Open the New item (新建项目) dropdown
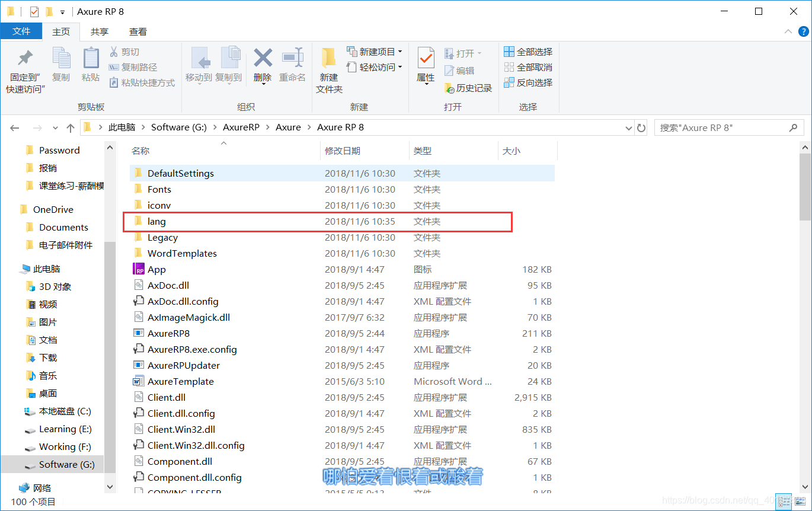This screenshot has height=511, width=812. [x=375, y=52]
